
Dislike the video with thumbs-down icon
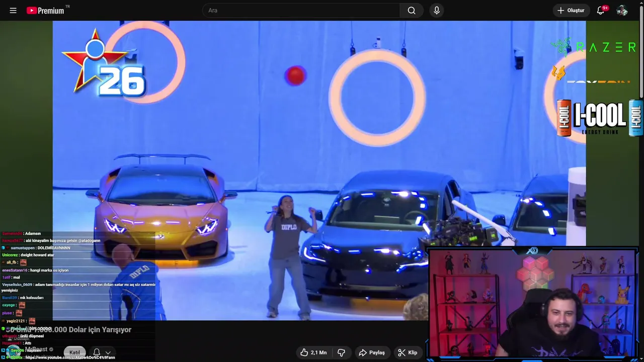[x=341, y=352]
